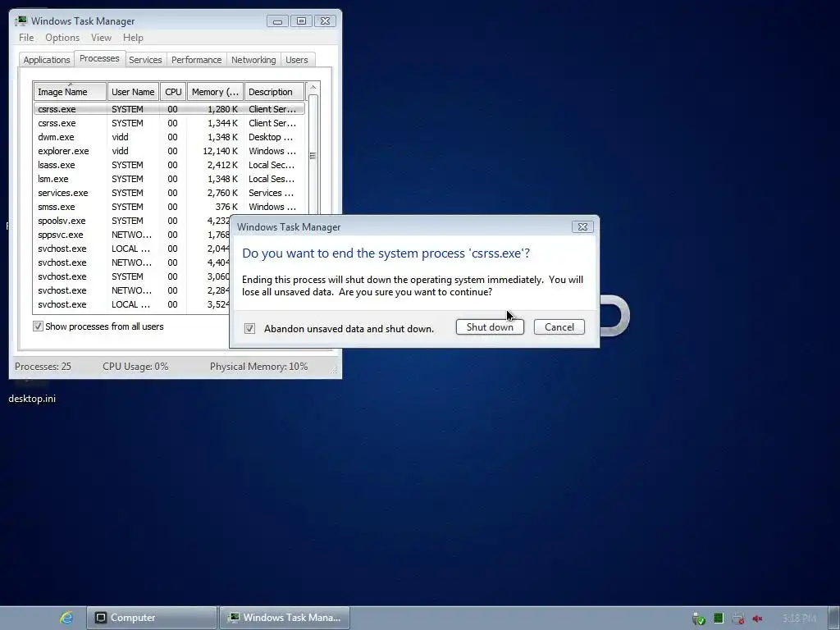
Task: Open the Users tab
Action: [x=296, y=59]
